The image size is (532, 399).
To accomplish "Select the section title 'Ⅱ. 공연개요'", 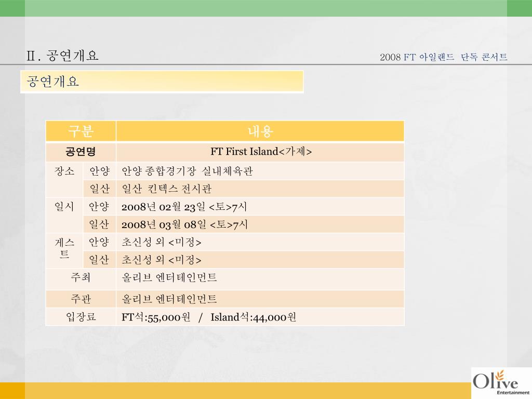I will click(62, 56).
